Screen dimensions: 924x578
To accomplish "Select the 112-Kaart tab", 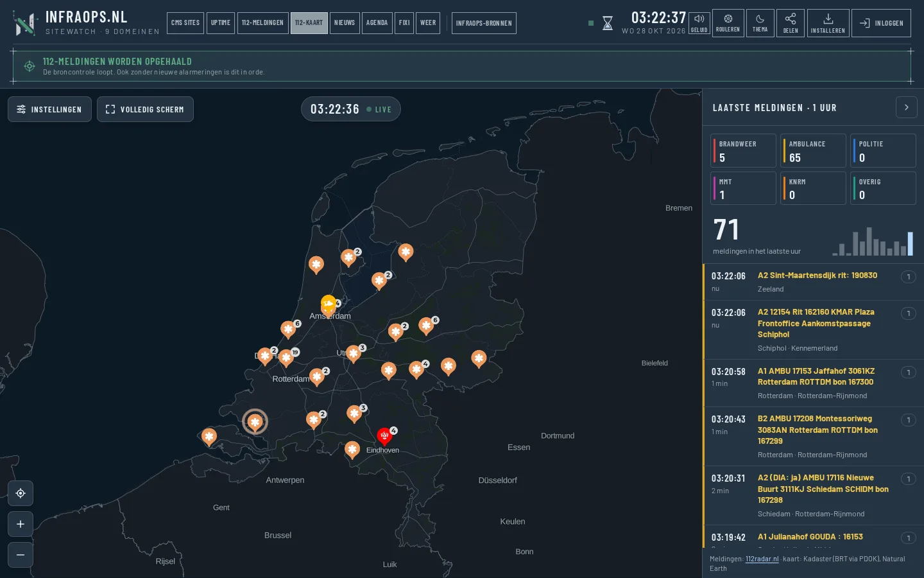I will (309, 23).
